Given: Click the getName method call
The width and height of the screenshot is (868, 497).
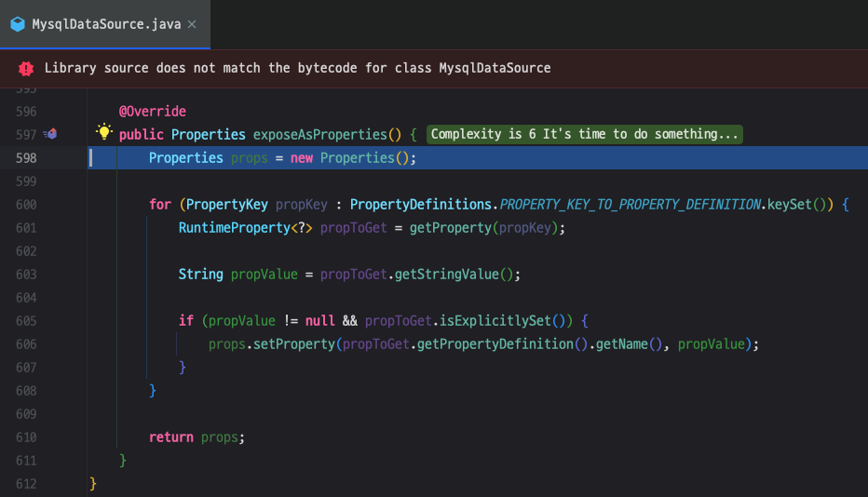Looking at the screenshot, I should (x=621, y=344).
